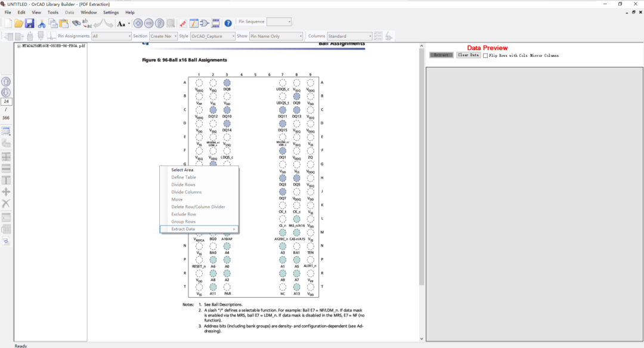The image size is (644, 348).
Task: Open the File menu
Action: 8,13
